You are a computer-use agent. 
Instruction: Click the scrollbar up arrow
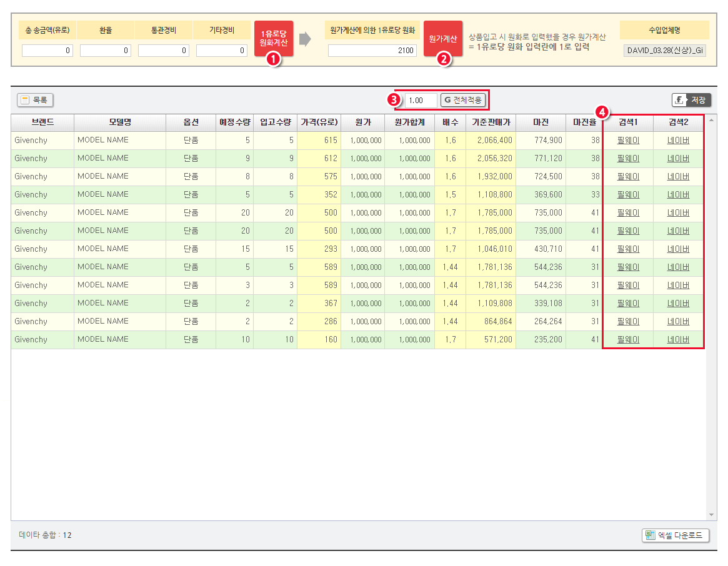pyautogui.click(x=711, y=120)
